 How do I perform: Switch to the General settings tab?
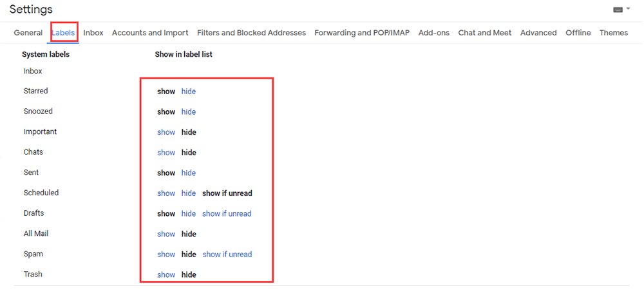28,33
